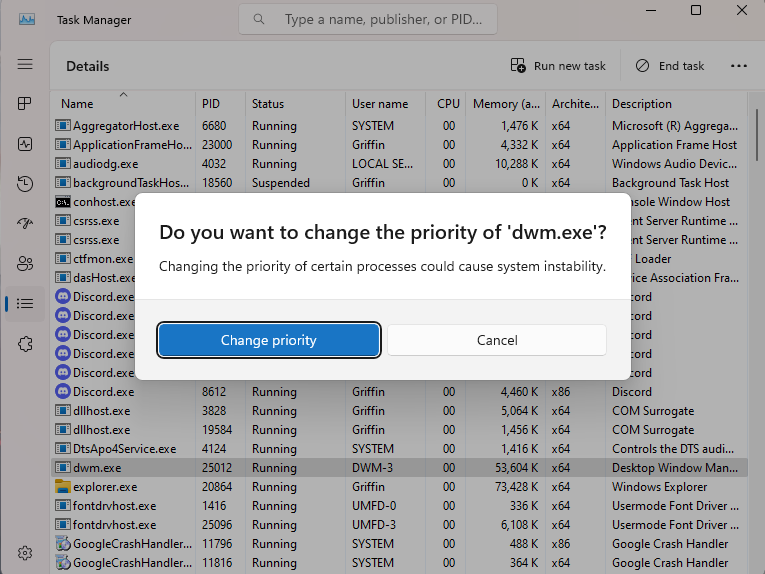Open the Performance page icon

pyautogui.click(x=25, y=144)
